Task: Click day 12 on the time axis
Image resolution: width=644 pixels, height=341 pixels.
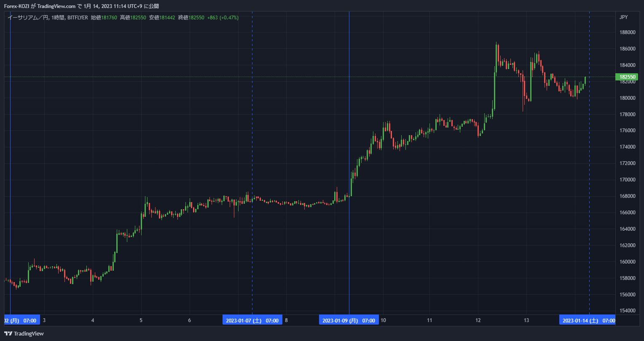Action: point(478,320)
